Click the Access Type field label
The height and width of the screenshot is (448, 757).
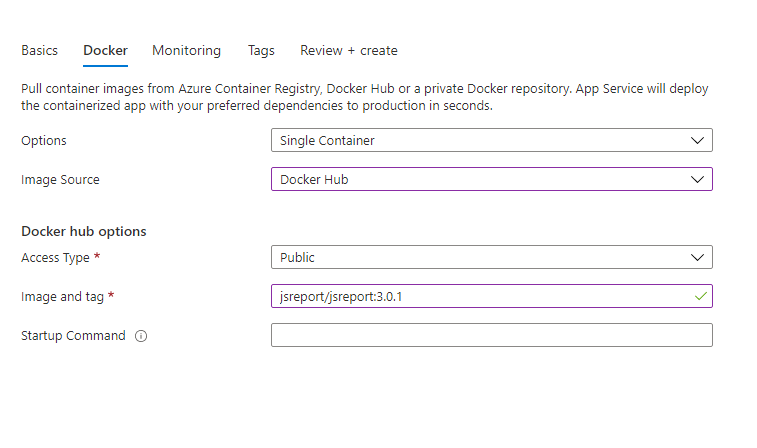(x=56, y=258)
